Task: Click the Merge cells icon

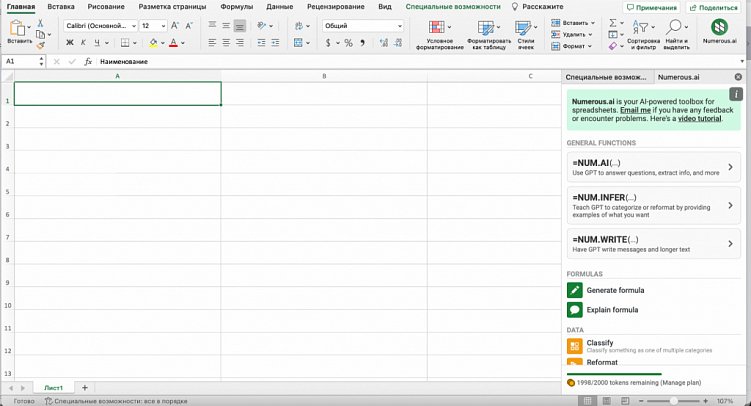Action: coord(298,43)
